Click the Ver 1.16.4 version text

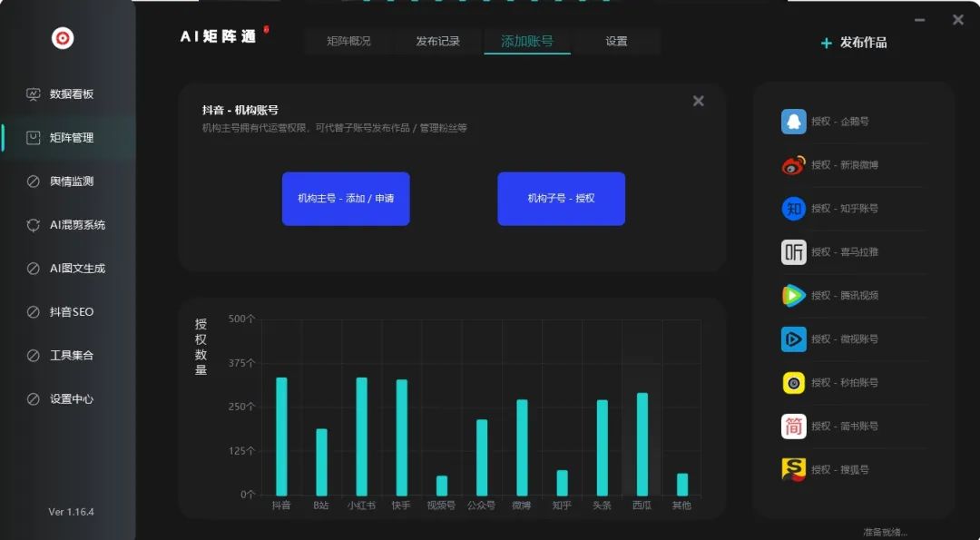click(72, 512)
